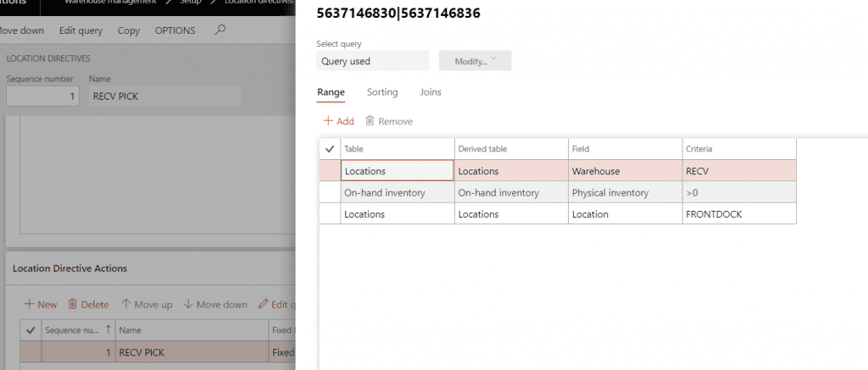Screen dimensions: 868x370
Task: Tick the row selector for the On-hand inventory row
Action: 330,193
